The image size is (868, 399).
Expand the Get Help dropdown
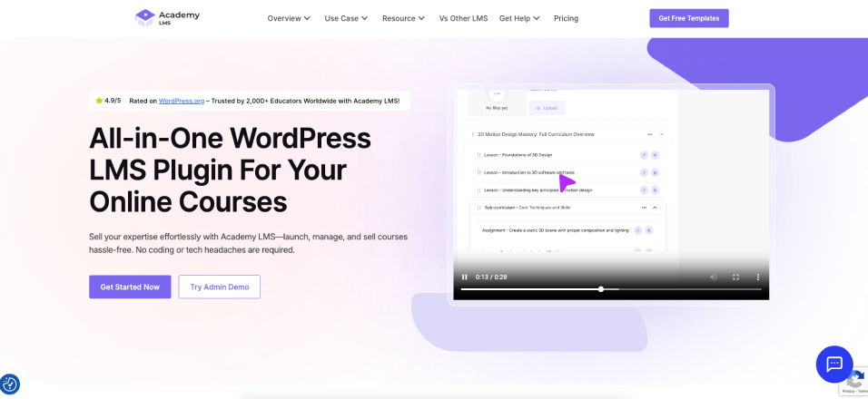[x=519, y=18]
